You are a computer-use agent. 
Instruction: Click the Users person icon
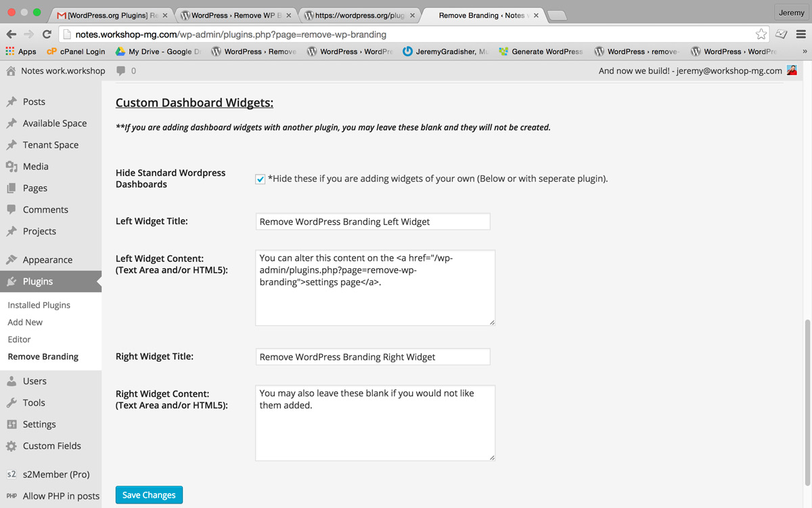tap(12, 381)
